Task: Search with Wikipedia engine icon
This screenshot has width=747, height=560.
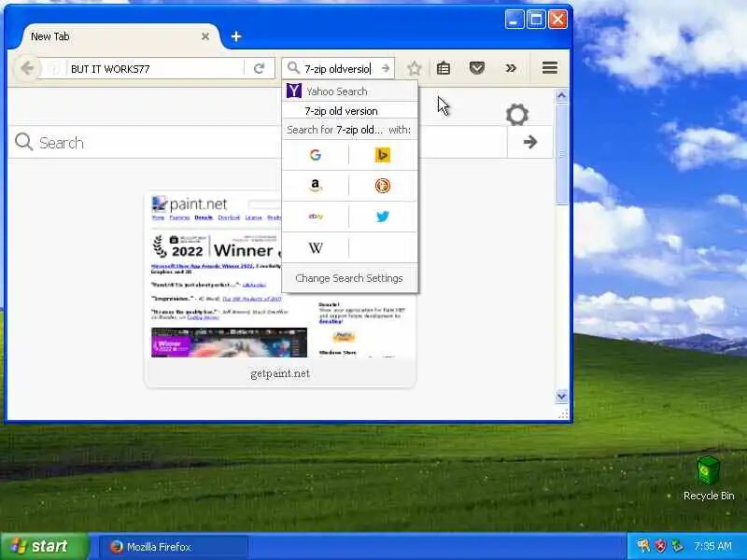Action: 316,247
